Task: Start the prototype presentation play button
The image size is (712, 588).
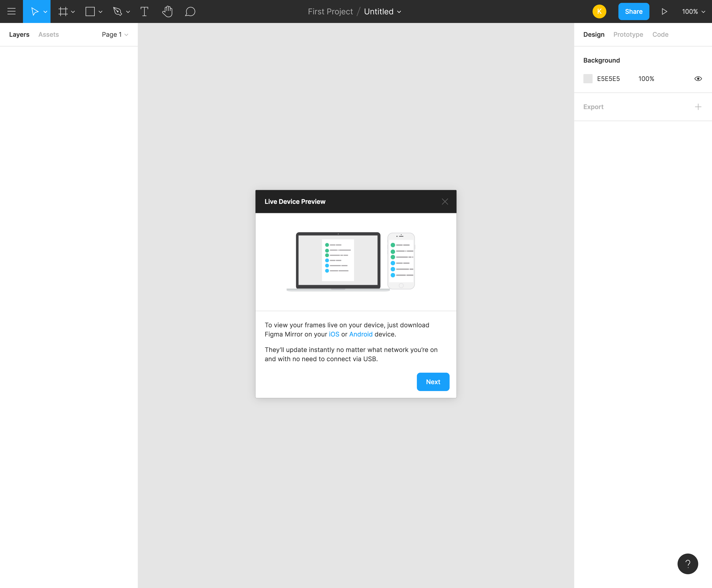Action: point(664,11)
